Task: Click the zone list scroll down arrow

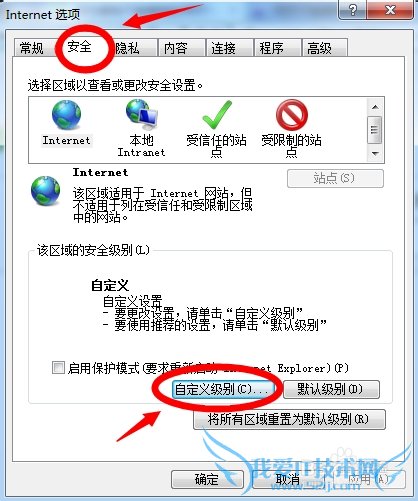Action: pyautogui.click(x=375, y=154)
